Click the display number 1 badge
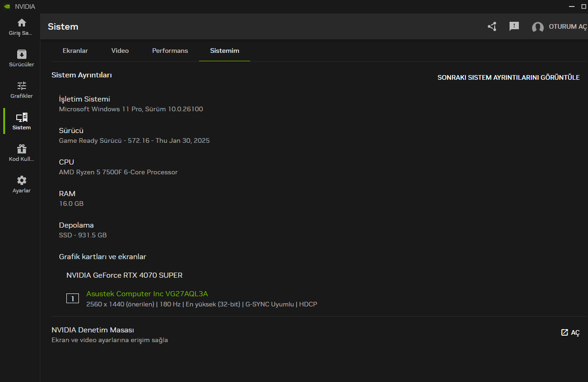This screenshot has height=382, width=588. (x=72, y=299)
